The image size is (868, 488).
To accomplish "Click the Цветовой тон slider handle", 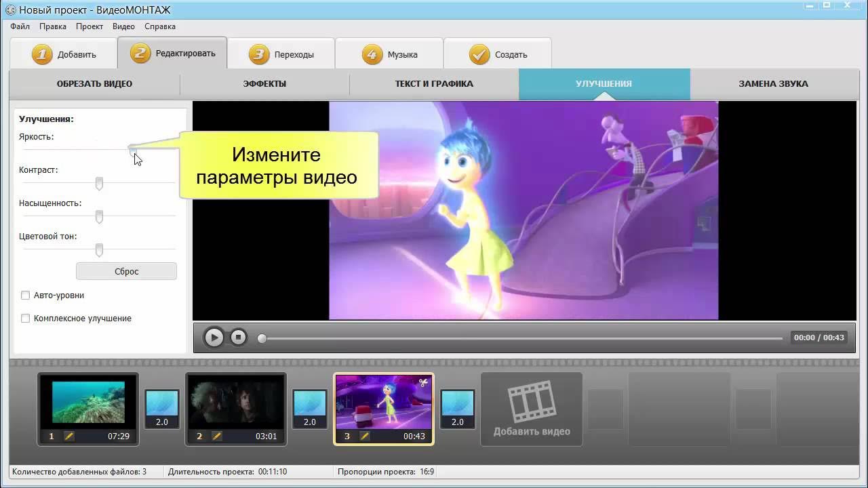I will point(99,250).
